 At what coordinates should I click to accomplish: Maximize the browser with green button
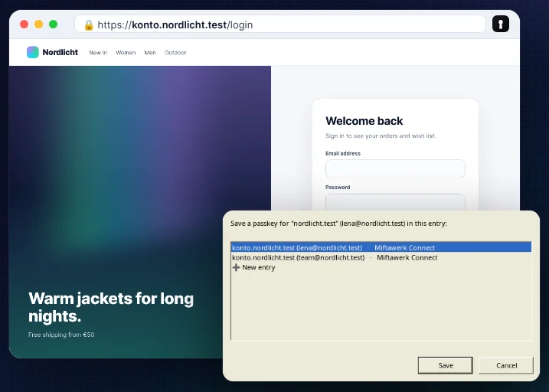54,24
